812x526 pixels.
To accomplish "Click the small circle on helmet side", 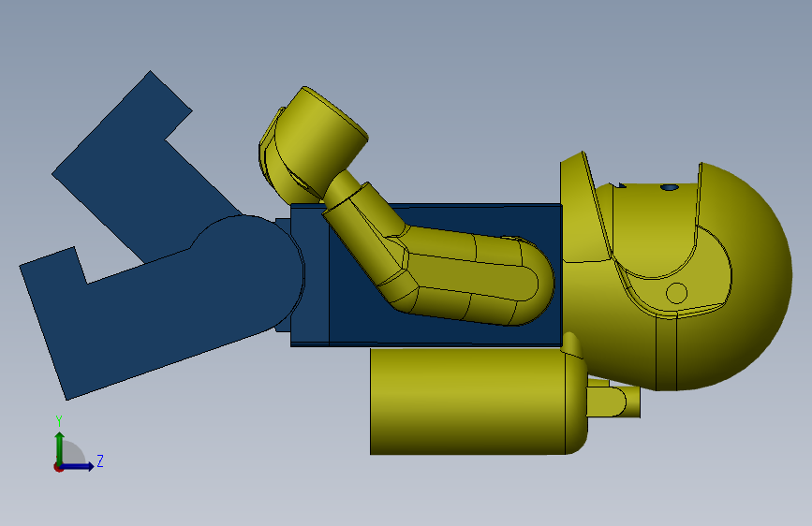I will (676, 293).
